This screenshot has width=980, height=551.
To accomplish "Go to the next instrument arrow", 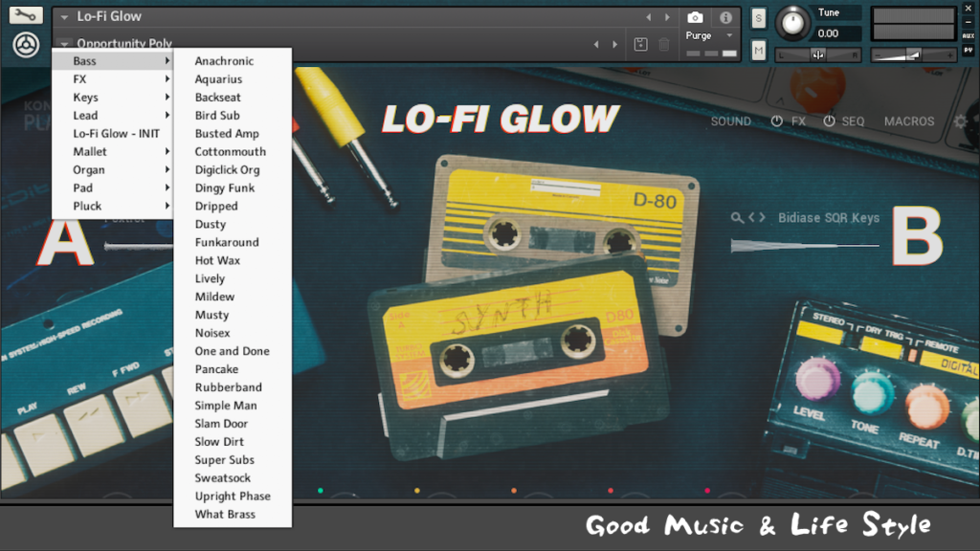I will point(667,17).
